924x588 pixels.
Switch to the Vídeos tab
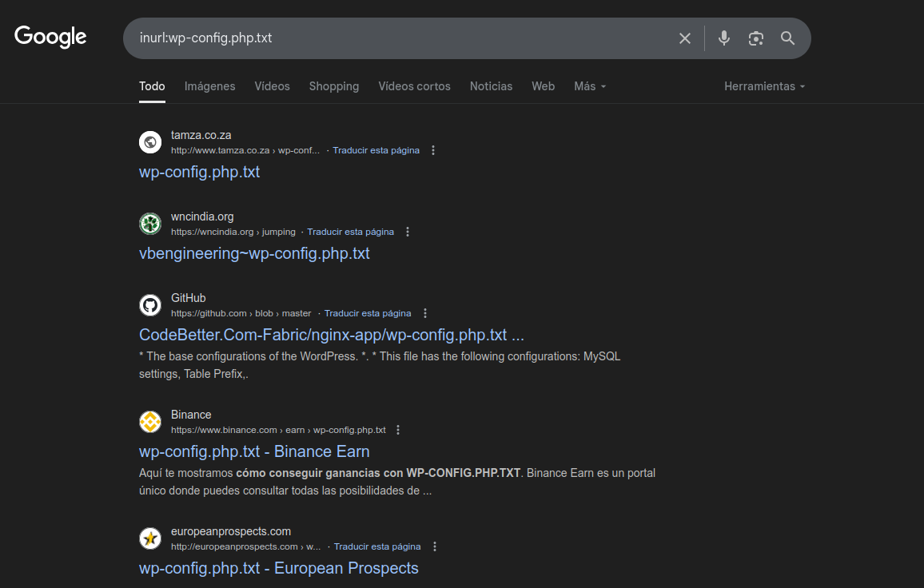pyautogui.click(x=273, y=86)
